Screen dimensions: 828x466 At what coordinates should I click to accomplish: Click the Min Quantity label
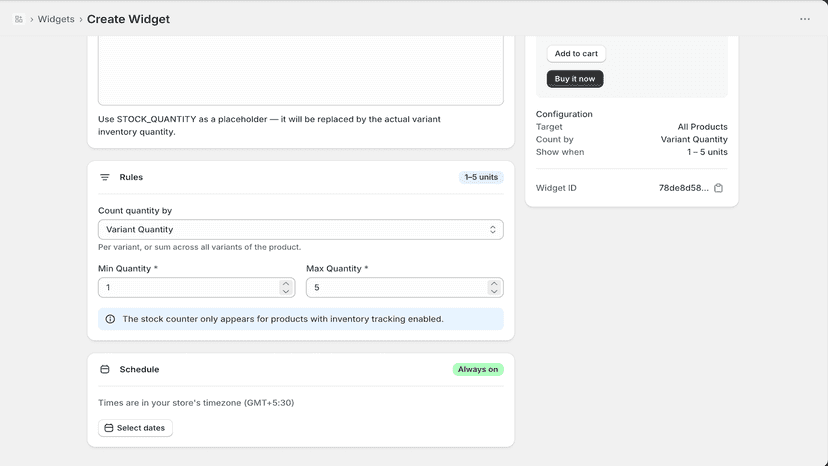[x=128, y=268]
